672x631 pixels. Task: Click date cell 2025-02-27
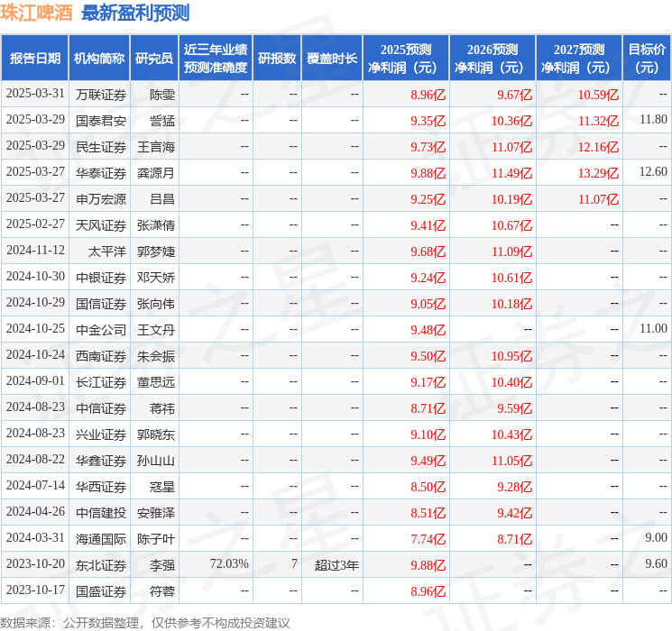tap(35, 224)
